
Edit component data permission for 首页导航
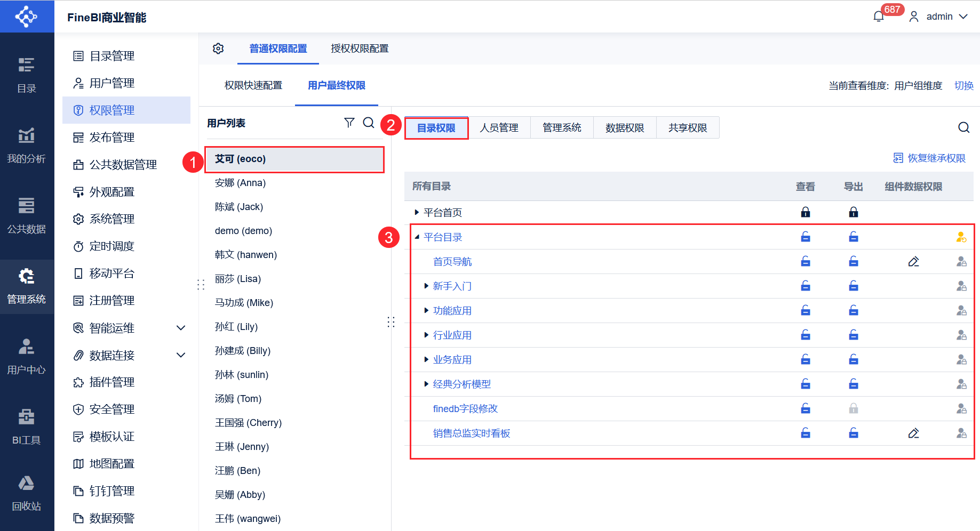click(913, 262)
